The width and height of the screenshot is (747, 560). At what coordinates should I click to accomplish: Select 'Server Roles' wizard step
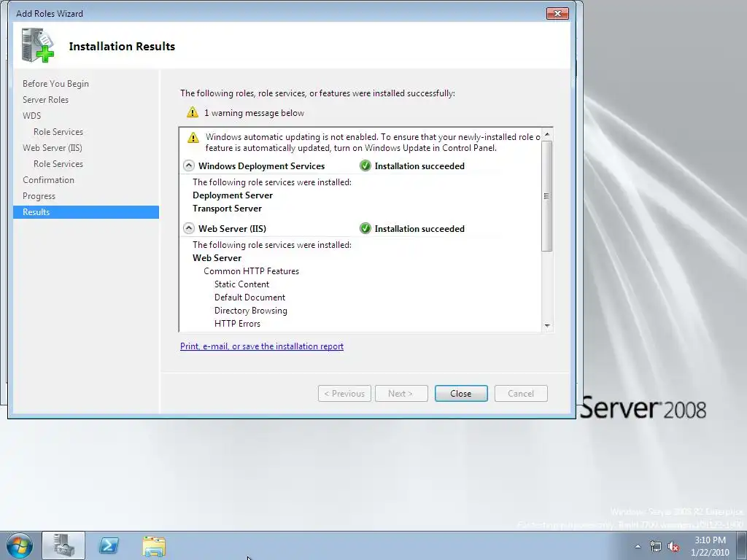tap(46, 99)
